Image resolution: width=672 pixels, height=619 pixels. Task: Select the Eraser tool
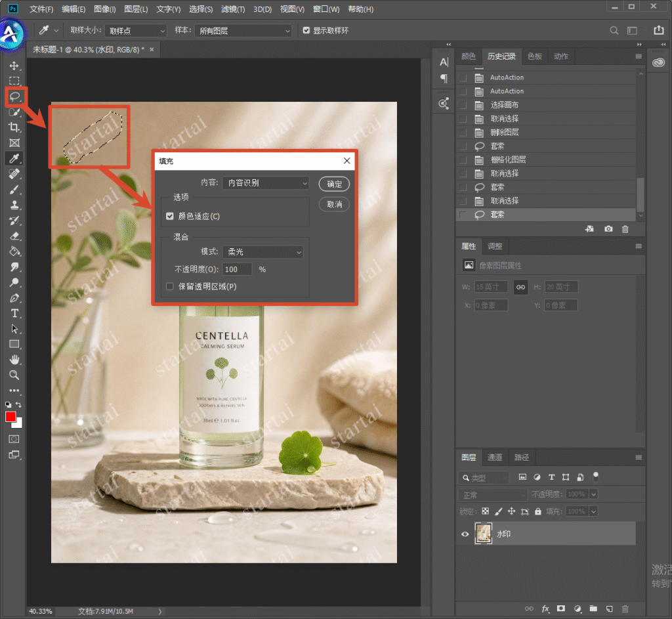pyautogui.click(x=14, y=236)
